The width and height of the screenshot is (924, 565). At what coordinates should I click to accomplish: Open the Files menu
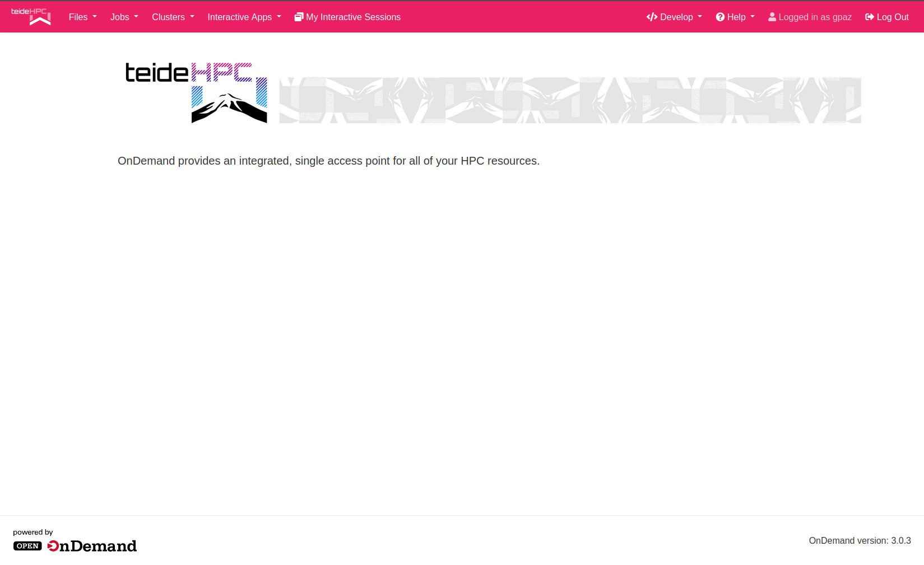[x=78, y=17]
